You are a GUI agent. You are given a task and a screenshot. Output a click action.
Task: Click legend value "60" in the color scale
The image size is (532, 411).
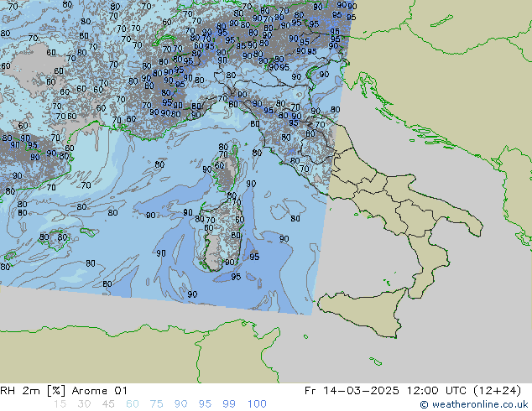133,404
